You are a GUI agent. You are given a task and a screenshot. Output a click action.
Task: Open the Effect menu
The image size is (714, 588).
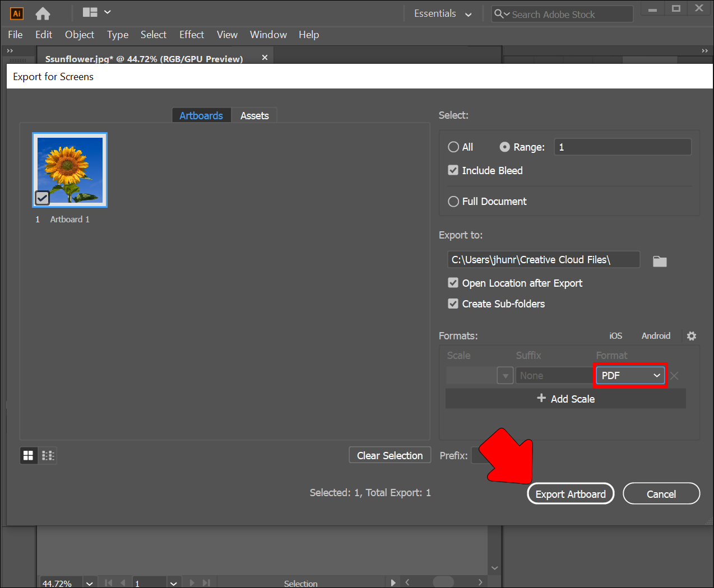pos(191,35)
